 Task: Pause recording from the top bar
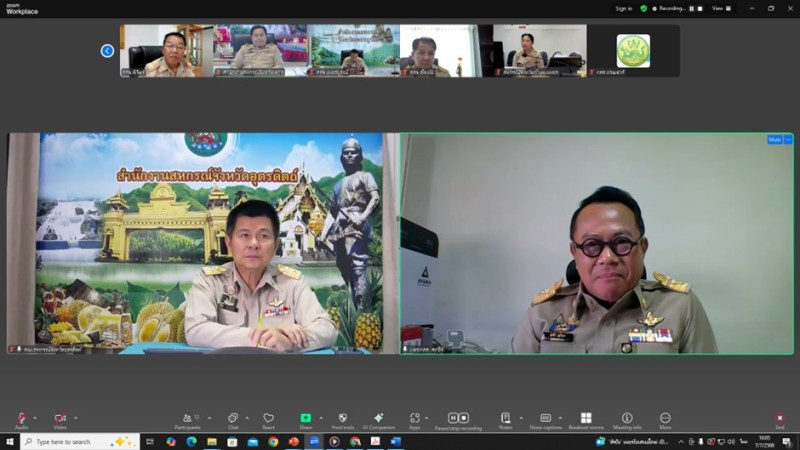(x=692, y=9)
